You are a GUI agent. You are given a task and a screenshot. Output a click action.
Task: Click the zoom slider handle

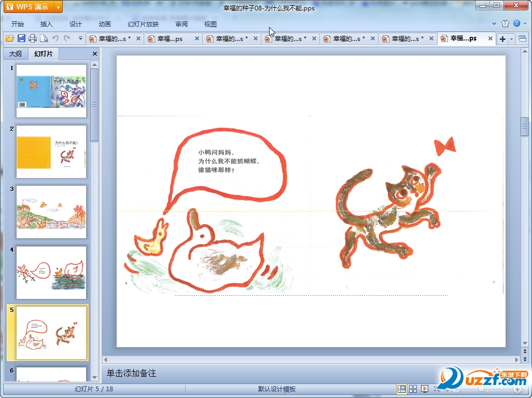click(482, 389)
